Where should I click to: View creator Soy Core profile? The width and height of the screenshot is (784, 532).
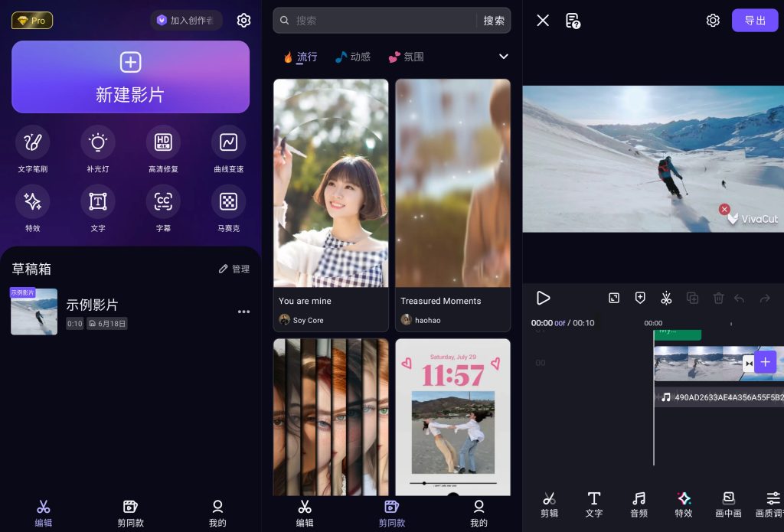302,320
